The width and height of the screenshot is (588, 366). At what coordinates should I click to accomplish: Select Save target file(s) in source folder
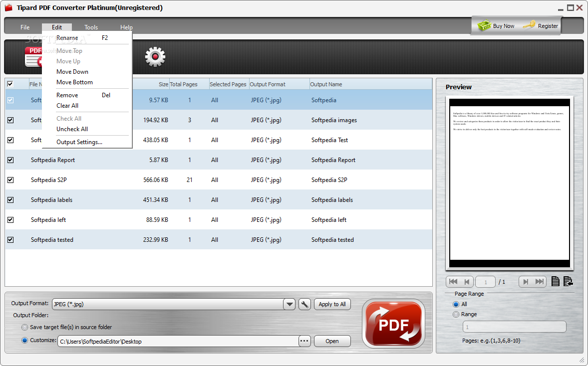25,327
